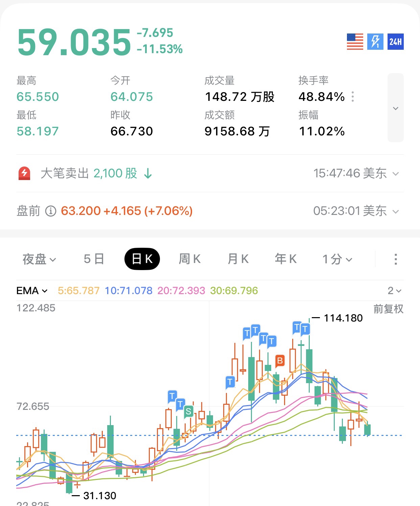Tap three dots beside turnover rate 48.84%

[x=353, y=97]
